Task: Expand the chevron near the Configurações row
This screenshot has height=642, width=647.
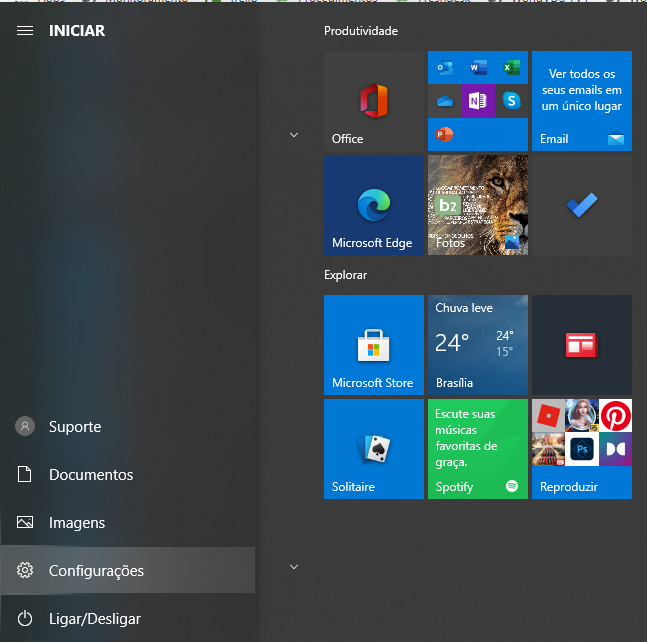Action: coord(294,567)
